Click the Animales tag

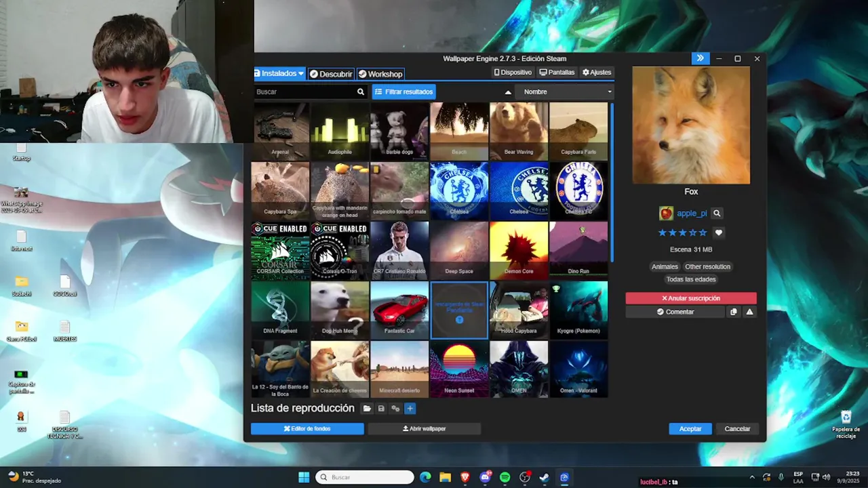[665, 266]
